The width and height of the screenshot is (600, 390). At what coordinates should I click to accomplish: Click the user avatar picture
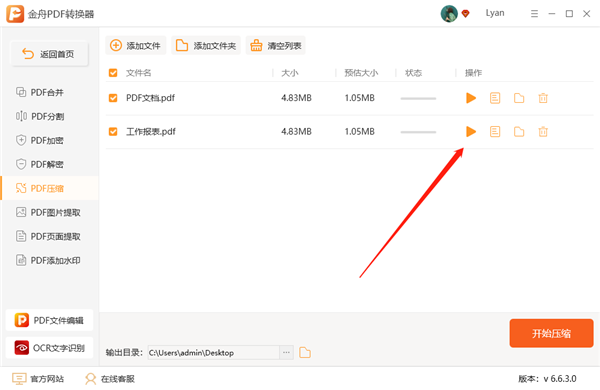click(449, 14)
